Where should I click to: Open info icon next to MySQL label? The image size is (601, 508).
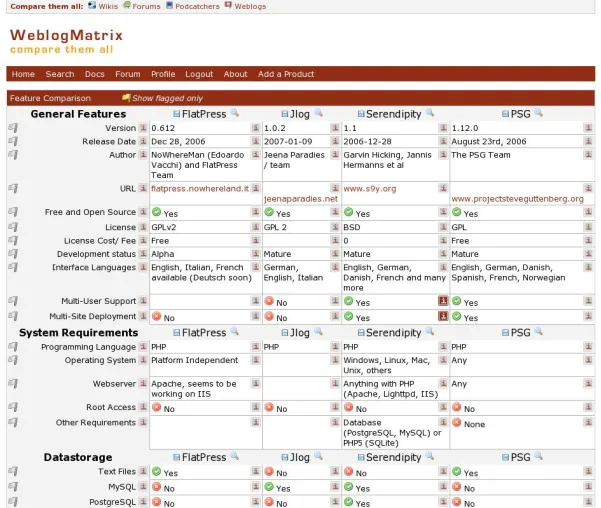tap(143, 487)
